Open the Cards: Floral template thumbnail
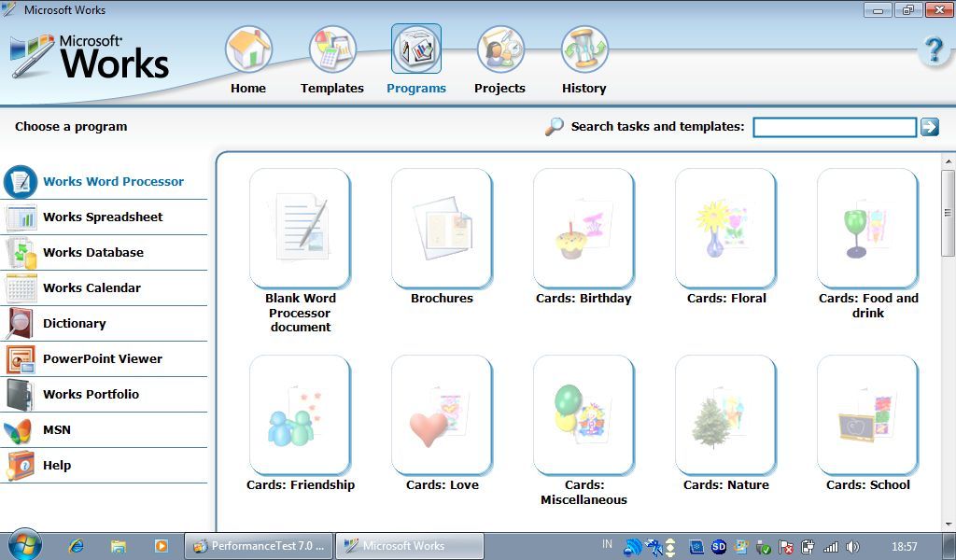This screenshot has width=956, height=560. [726, 228]
